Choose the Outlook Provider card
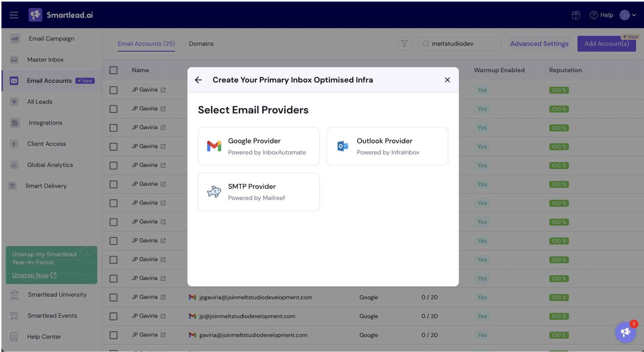644x352 pixels. (x=387, y=146)
